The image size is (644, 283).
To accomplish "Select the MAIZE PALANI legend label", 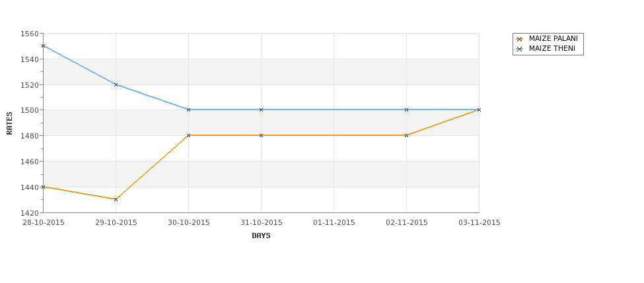I will (x=554, y=38).
